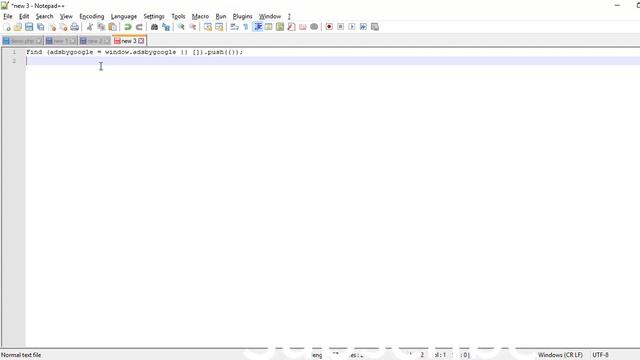Screen dimensions: 640x360
Task: Play back the recorded macro
Action: pyautogui.click(x=352, y=27)
